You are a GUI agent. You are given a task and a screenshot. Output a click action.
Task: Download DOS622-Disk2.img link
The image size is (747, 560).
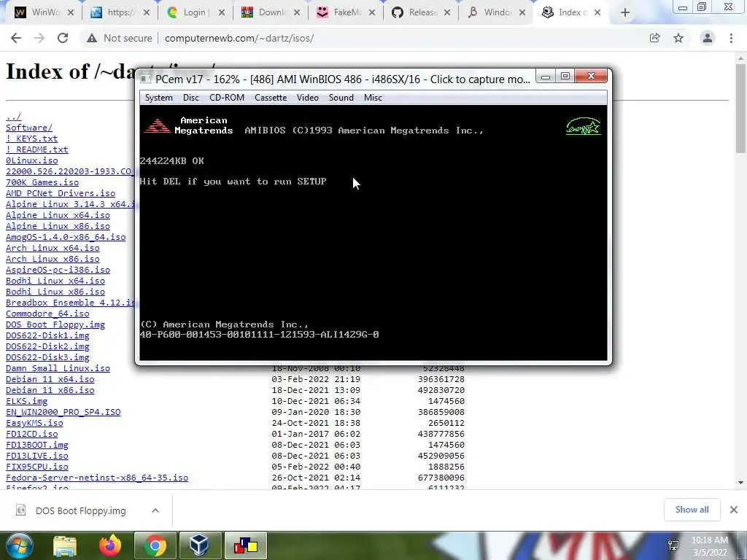(47, 346)
